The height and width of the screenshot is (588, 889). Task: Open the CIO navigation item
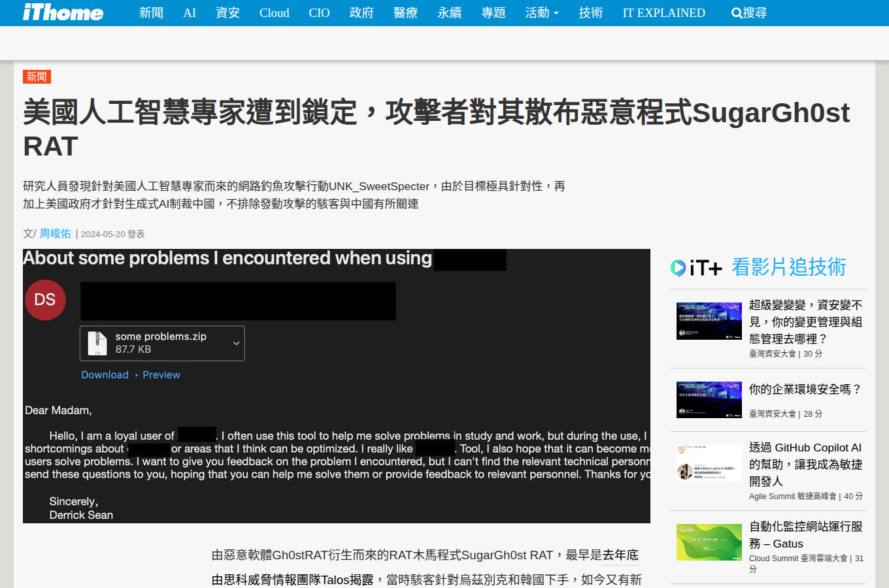[x=319, y=13]
